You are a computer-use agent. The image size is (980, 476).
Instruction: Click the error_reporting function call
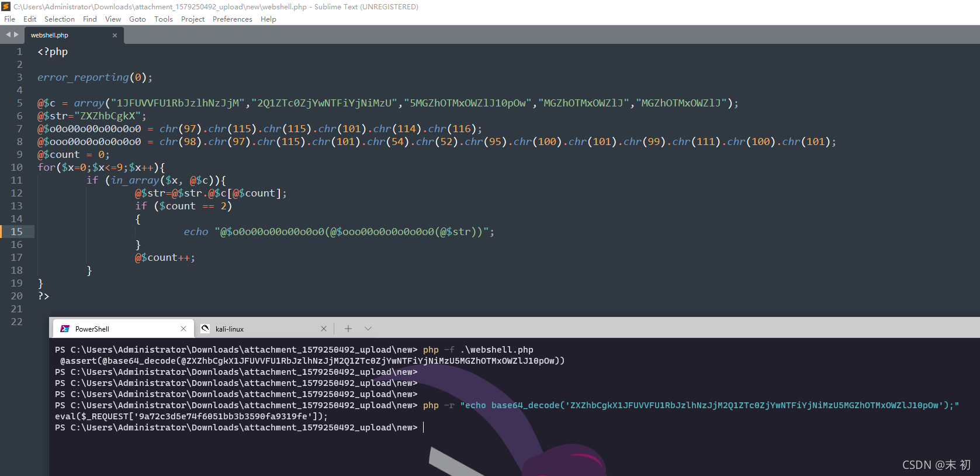95,77
